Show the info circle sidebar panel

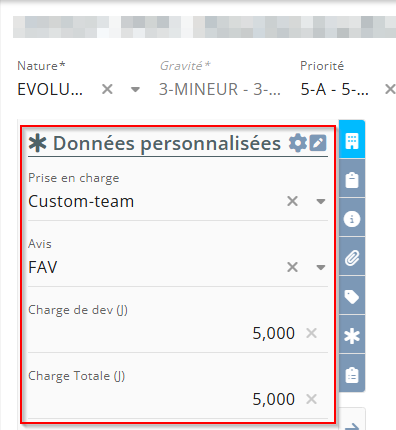pos(352,218)
